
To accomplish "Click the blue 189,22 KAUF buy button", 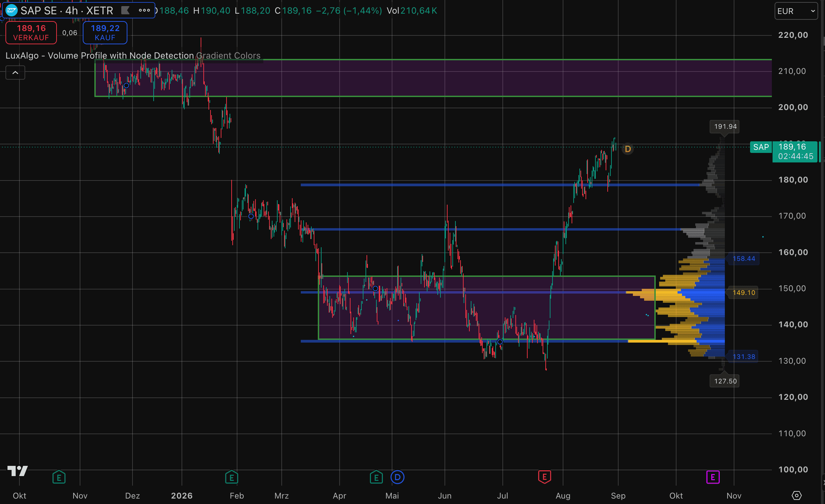I will tap(105, 33).
